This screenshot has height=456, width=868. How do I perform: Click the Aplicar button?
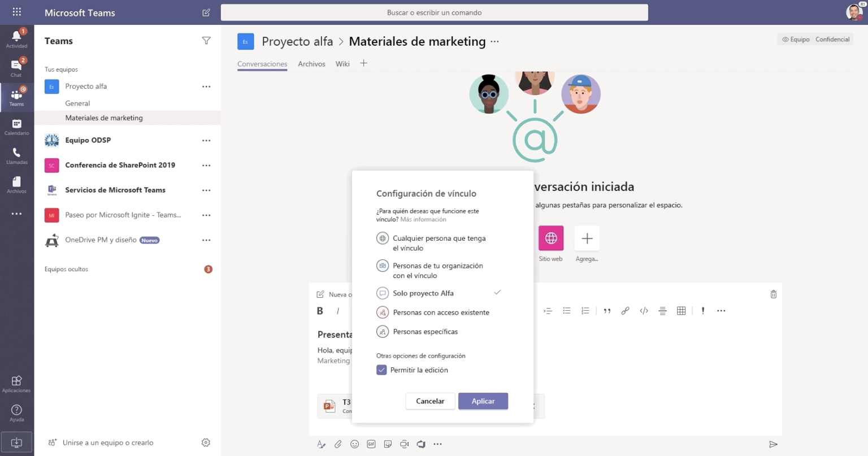point(483,401)
